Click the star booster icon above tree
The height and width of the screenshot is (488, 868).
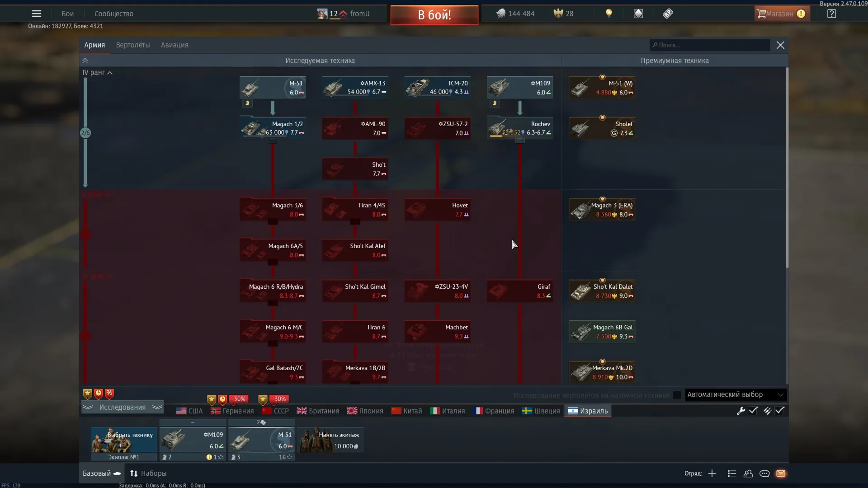click(x=87, y=394)
